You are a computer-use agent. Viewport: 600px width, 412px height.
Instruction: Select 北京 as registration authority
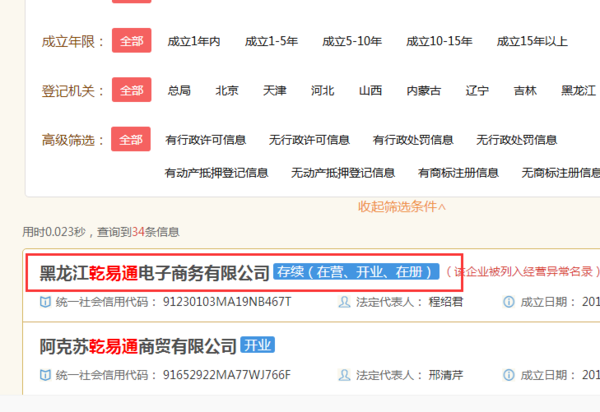[227, 90]
